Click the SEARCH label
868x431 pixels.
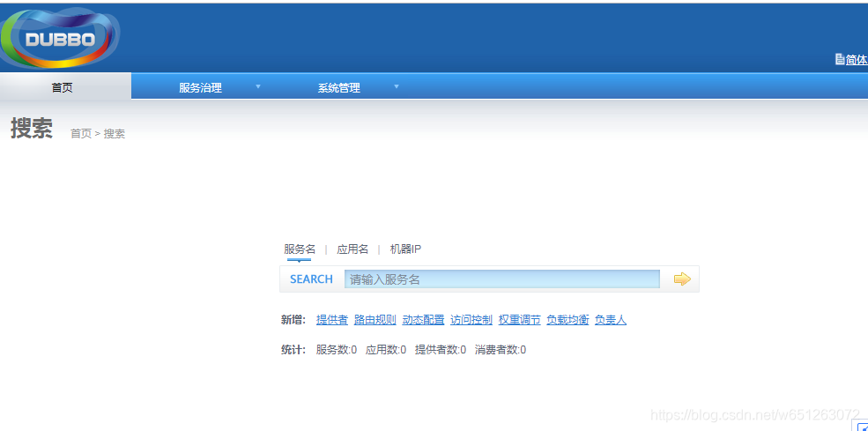pyautogui.click(x=311, y=279)
